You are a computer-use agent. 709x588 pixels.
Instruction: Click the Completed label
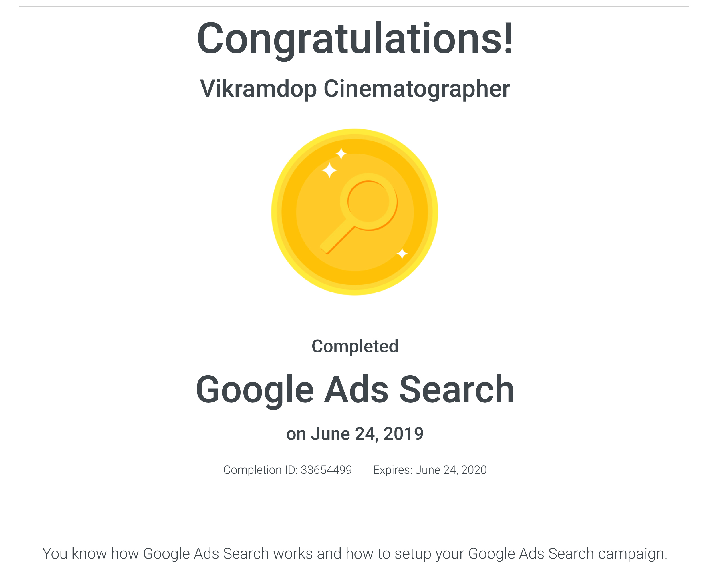coord(355,346)
